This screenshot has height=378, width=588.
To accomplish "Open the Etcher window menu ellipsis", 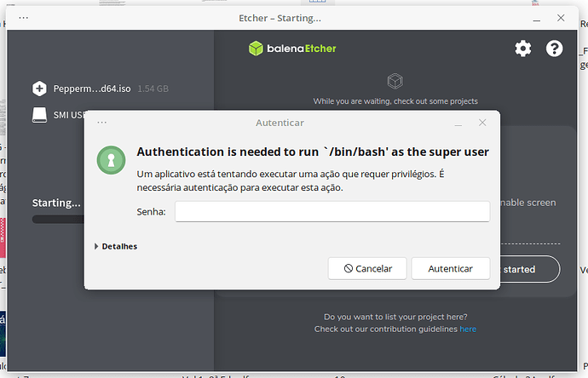I will (23, 18).
